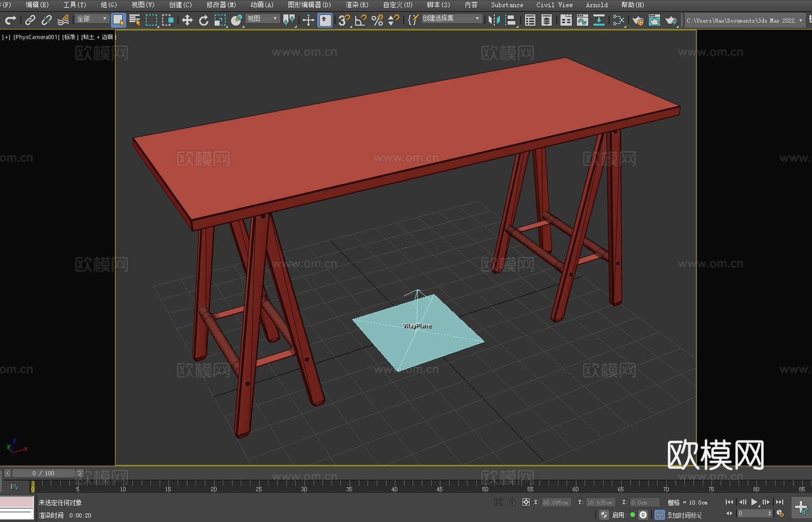Click time slider right arrow
812x522 pixels.
point(80,473)
